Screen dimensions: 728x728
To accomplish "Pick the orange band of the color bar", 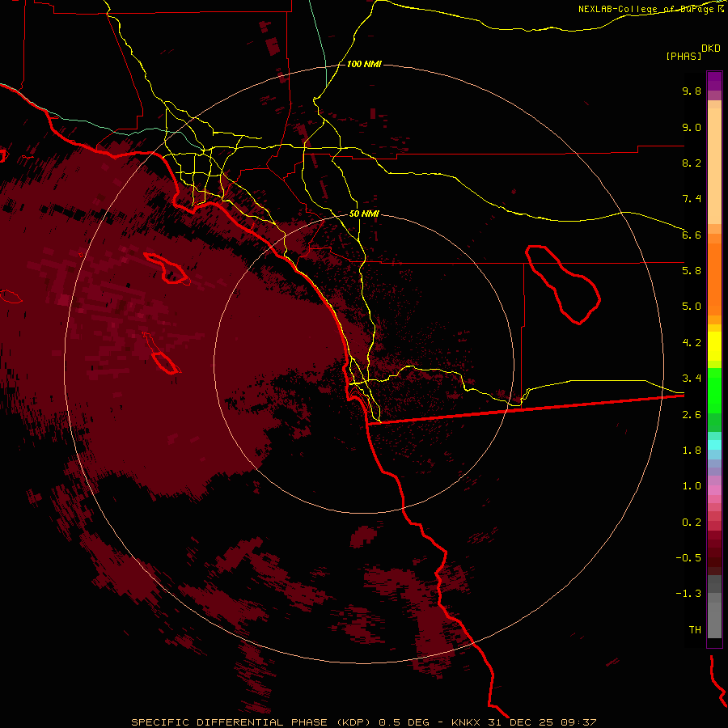I will tap(714, 278).
